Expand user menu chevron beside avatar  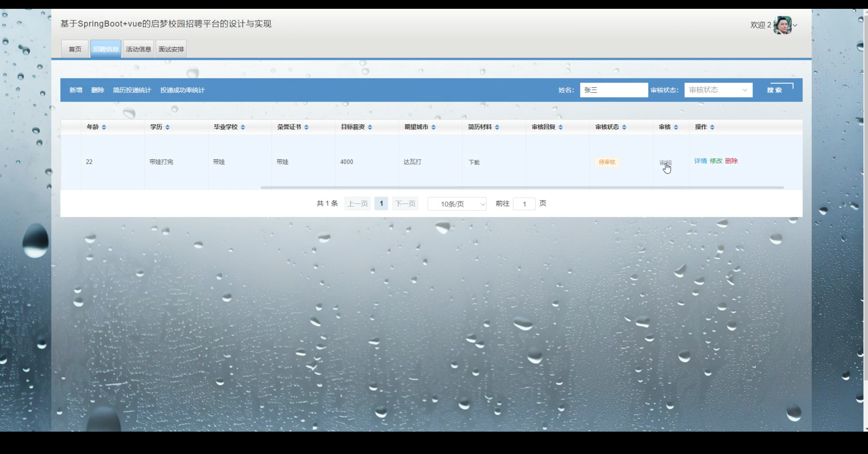[795, 25]
